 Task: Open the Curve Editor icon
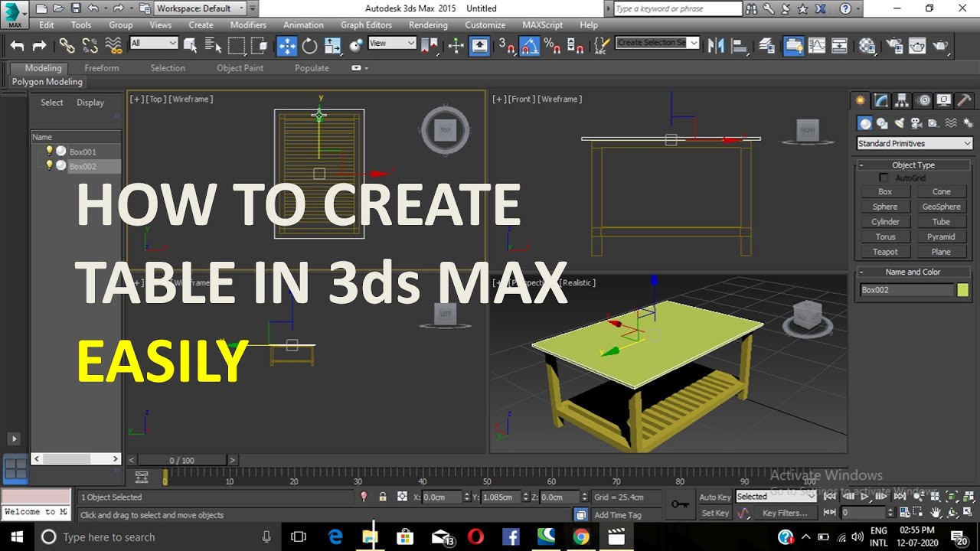817,46
